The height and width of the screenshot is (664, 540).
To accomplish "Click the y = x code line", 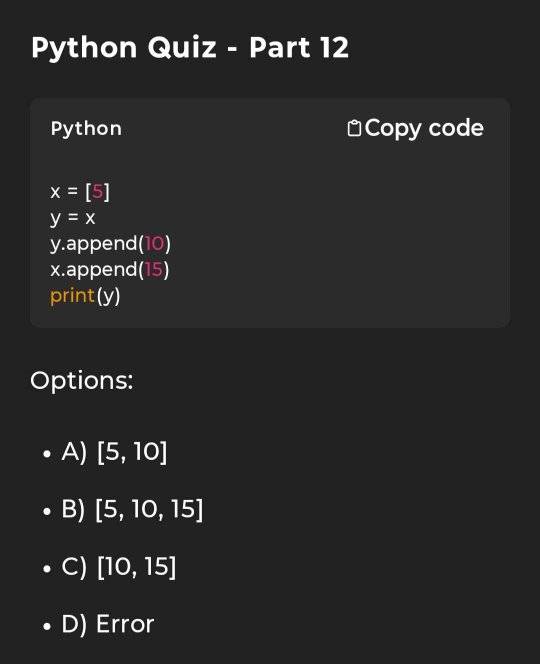I will point(72,219).
